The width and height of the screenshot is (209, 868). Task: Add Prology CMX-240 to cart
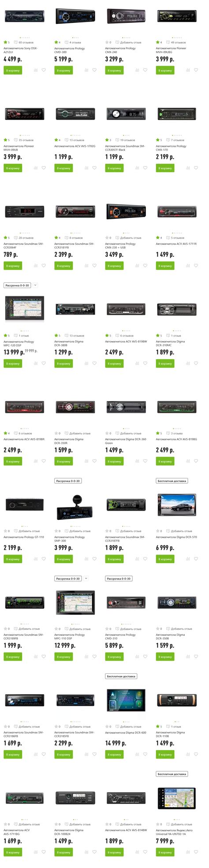(x=114, y=70)
